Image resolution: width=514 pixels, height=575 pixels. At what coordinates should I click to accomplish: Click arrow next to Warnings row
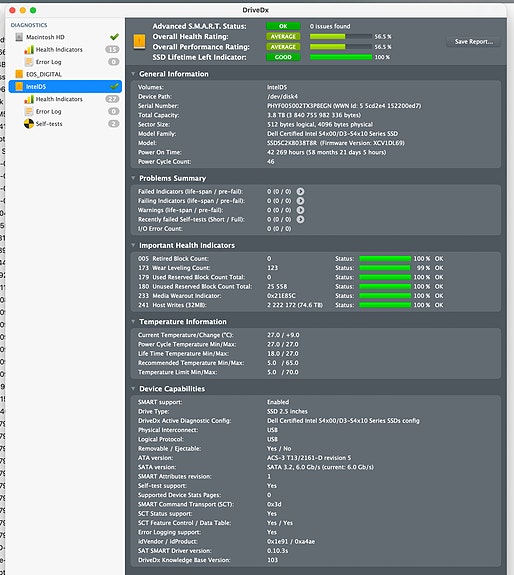[x=300, y=210]
